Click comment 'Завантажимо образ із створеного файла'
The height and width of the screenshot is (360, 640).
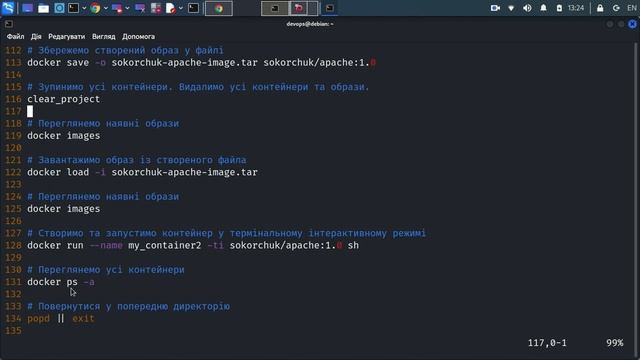tap(142, 160)
